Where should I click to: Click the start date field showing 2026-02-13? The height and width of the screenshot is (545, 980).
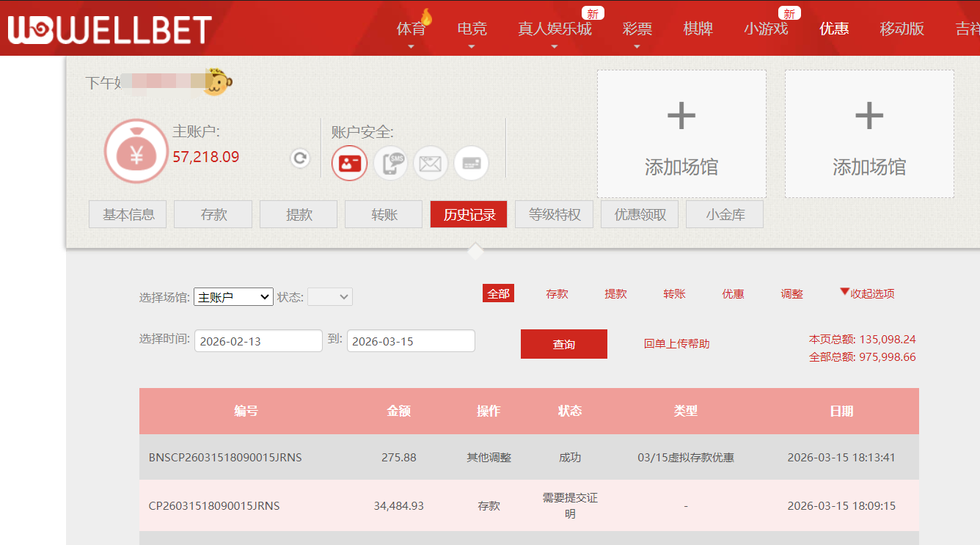[257, 340]
